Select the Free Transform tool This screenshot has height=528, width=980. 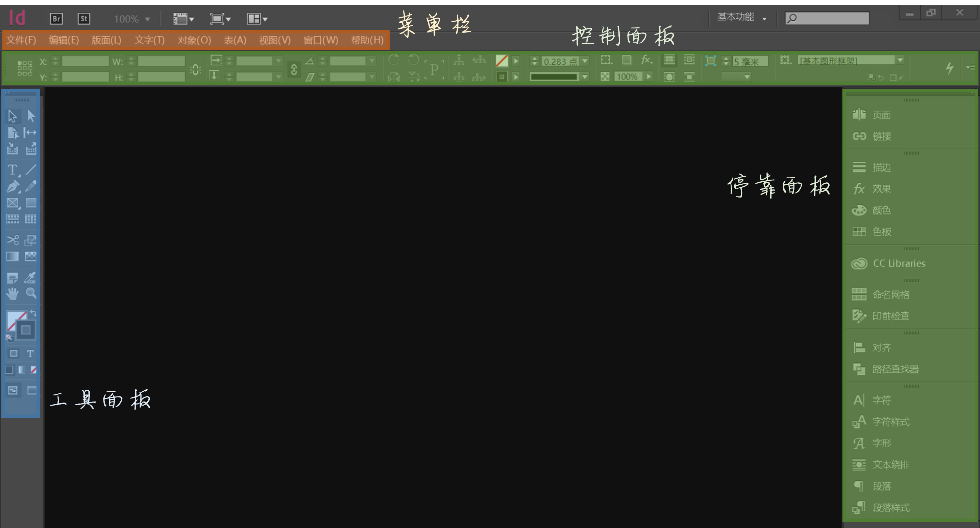[30, 240]
